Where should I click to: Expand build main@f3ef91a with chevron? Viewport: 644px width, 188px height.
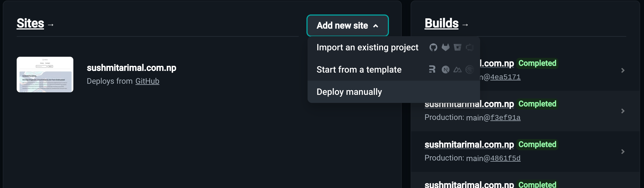click(x=623, y=111)
